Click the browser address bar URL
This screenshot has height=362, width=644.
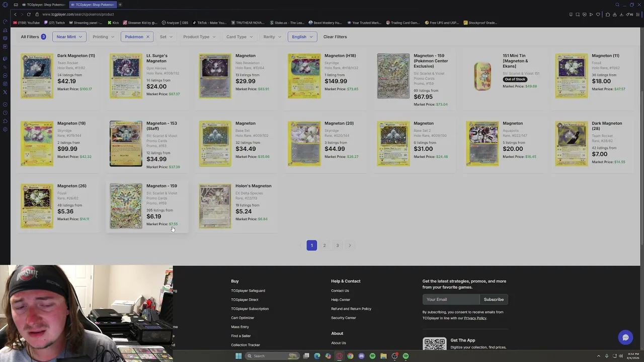point(78,15)
